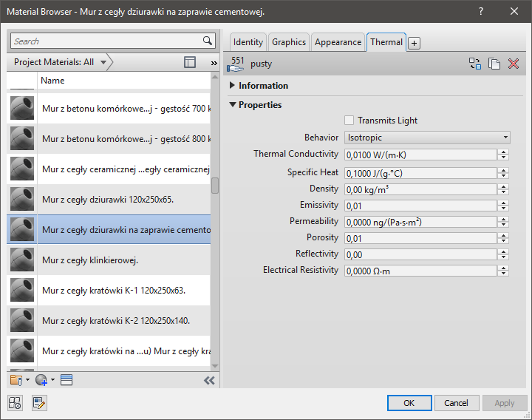Open dropdown arrow beside create material icon
This screenshot has width=532, height=420.
click(52, 379)
